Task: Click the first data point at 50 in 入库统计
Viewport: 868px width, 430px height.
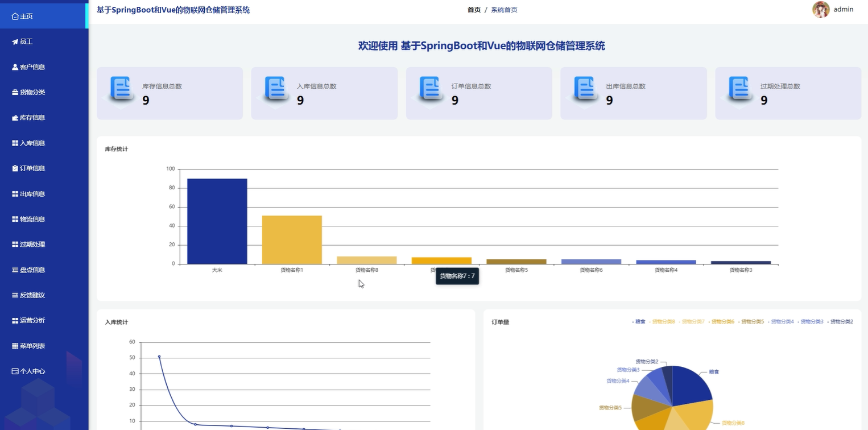Action: point(159,357)
